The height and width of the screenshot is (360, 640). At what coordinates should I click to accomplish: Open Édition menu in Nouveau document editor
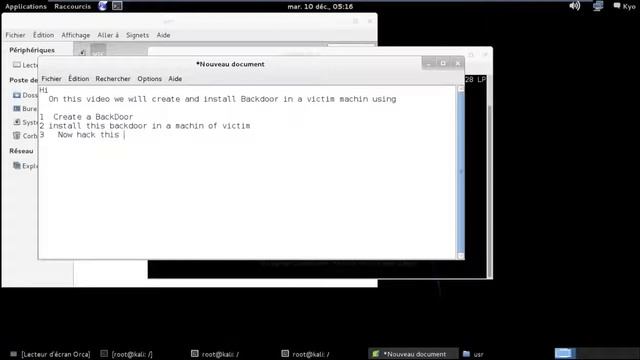(78, 79)
